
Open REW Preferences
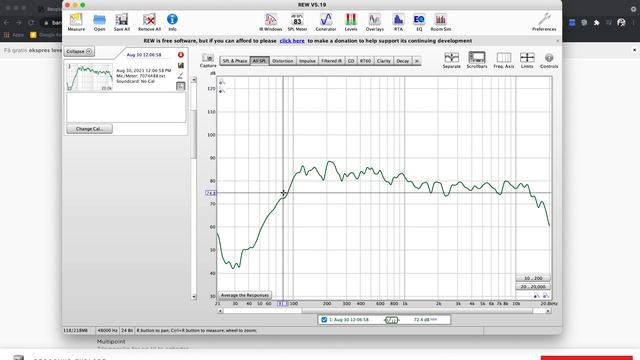(544, 22)
